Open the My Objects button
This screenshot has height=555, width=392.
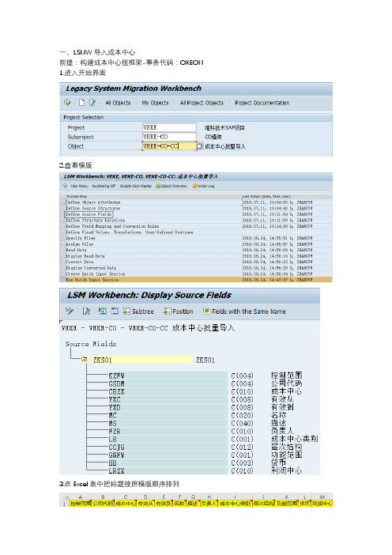[156, 103]
